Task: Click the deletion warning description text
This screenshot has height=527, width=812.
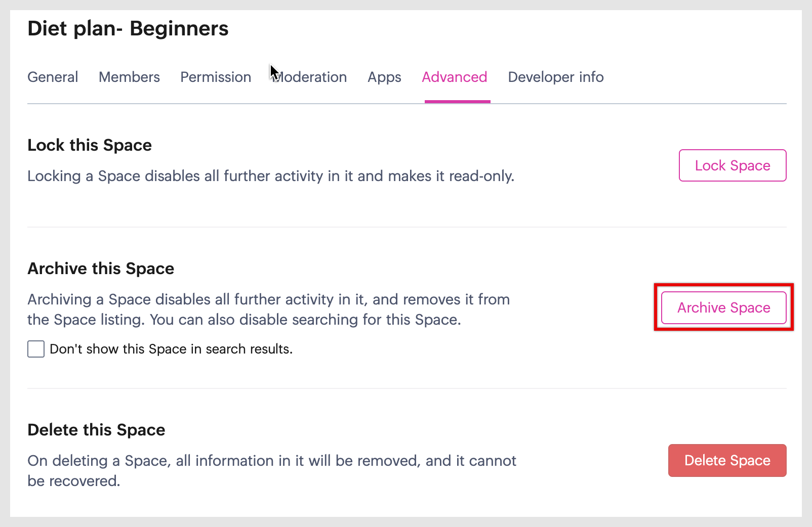Action: pyautogui.click(x=271, y=470)
